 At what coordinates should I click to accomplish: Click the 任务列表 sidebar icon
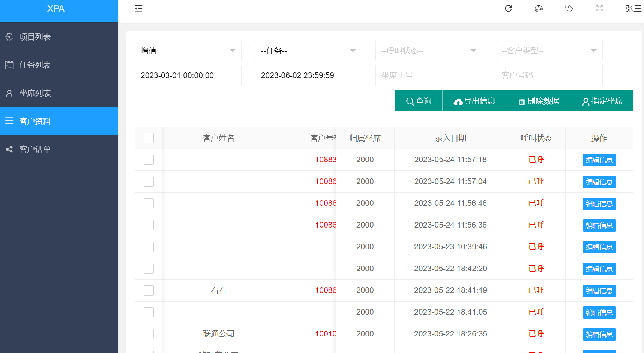pos(9,65)
